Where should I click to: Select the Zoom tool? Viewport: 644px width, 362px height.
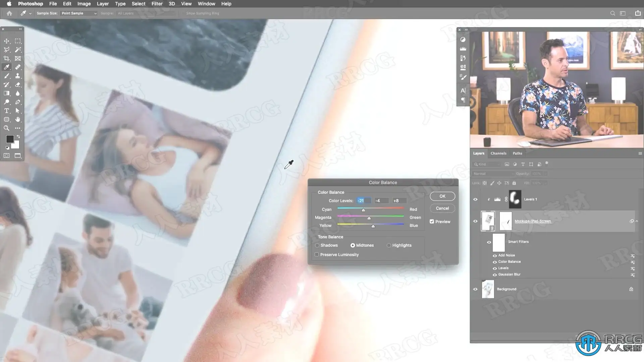point(7,128)
